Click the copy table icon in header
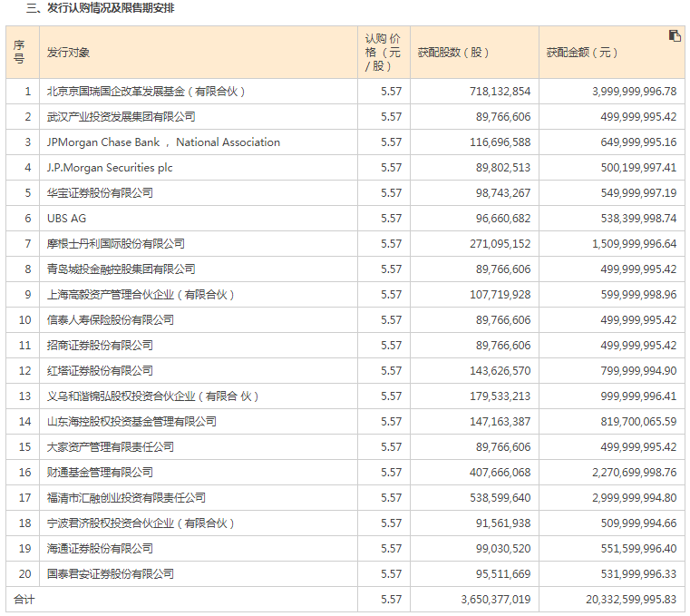This screenshot has height=616, width=690. click(675, 35)
